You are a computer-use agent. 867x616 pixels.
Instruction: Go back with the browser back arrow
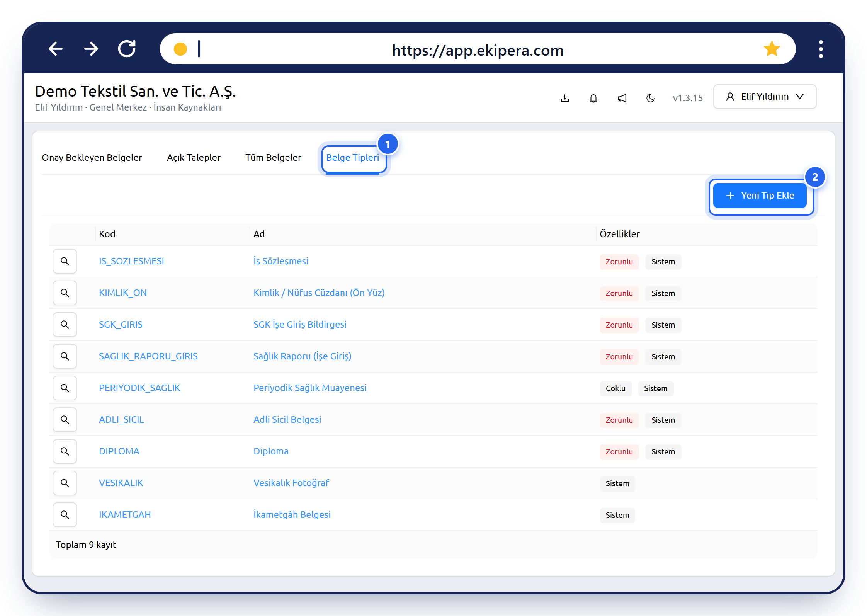pyautogui.click(x=56, y=49)
